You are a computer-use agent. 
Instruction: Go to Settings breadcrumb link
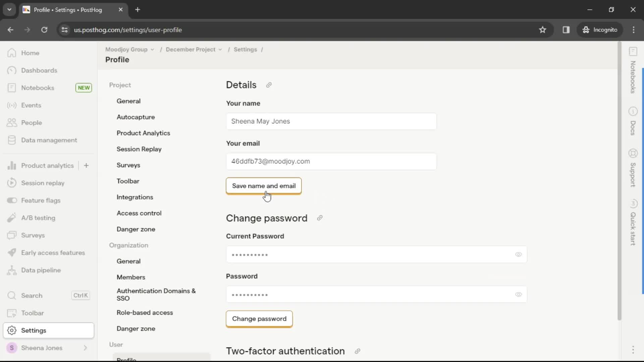pyautogui.click(x=245, y=50)
